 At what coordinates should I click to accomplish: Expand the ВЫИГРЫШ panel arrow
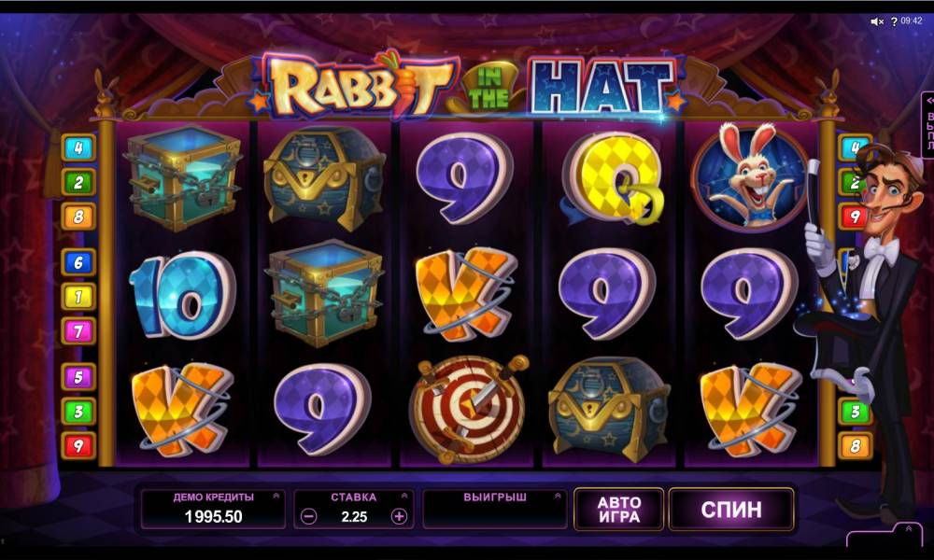558,496
